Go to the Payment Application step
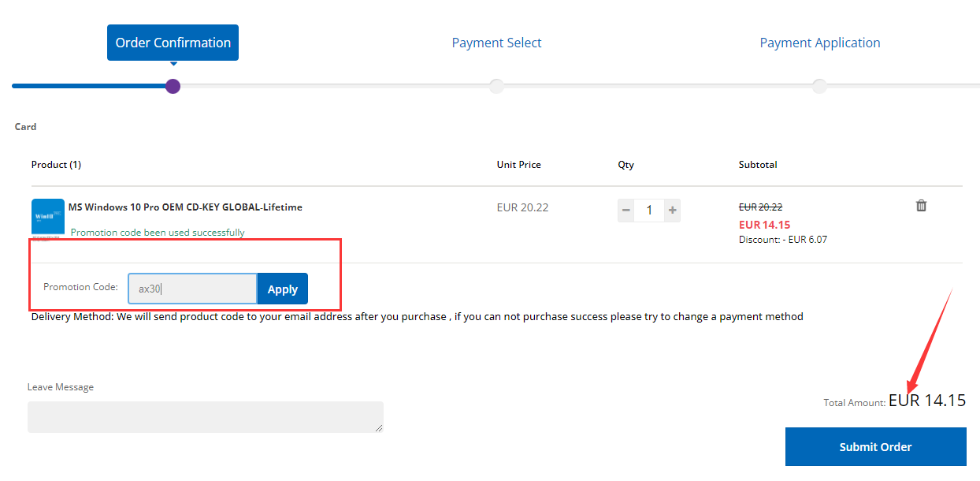The image size is (980, 481). coord(820,43)
